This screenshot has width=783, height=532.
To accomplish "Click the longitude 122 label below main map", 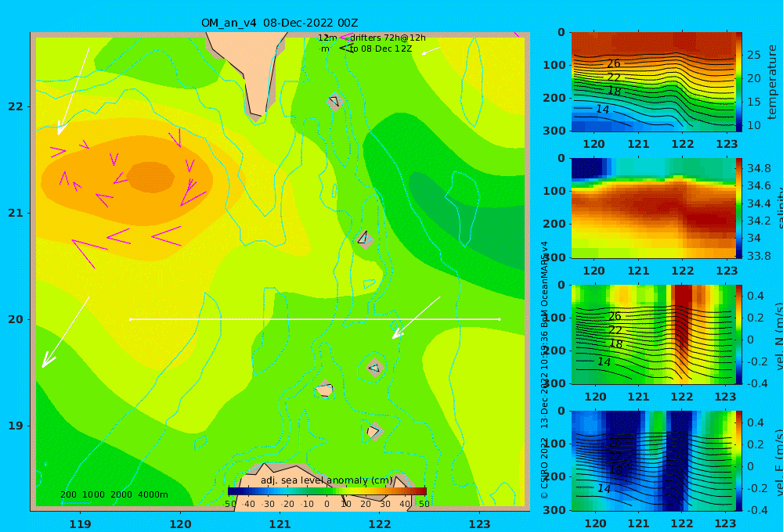I will click(x=380, y=524).
